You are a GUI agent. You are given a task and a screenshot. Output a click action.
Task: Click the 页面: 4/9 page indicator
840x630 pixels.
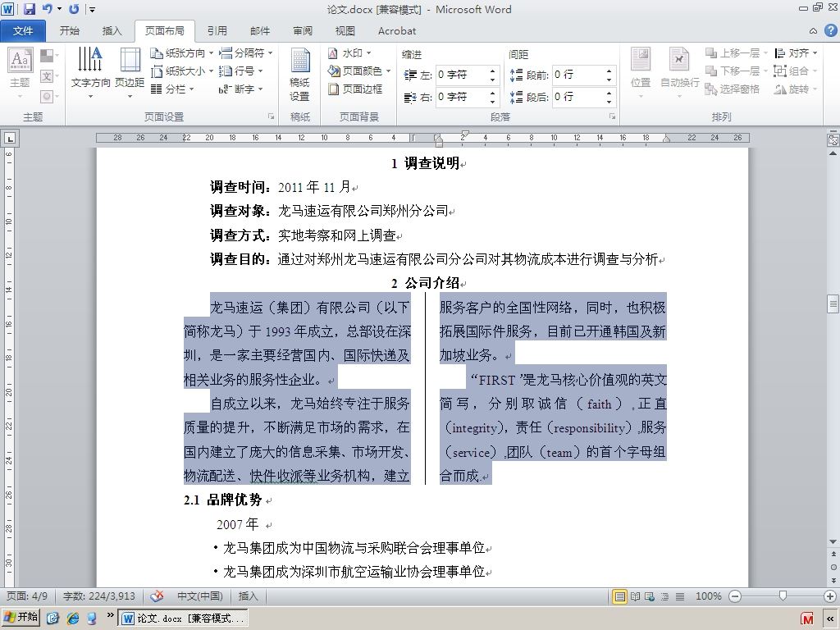click(x=27, y=596)
